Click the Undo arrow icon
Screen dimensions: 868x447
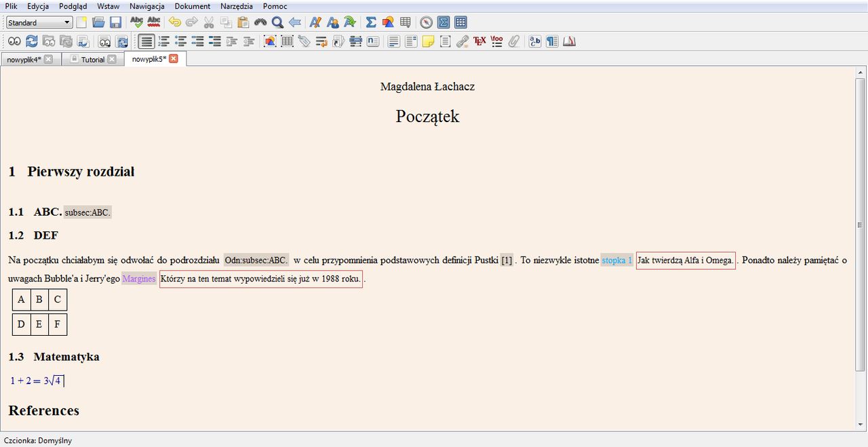pos(175,22)
